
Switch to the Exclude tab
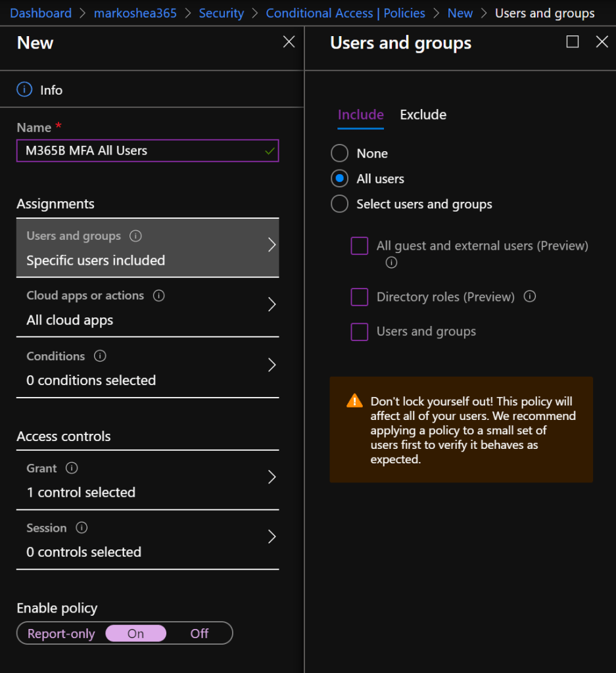[x=423, y=115]
